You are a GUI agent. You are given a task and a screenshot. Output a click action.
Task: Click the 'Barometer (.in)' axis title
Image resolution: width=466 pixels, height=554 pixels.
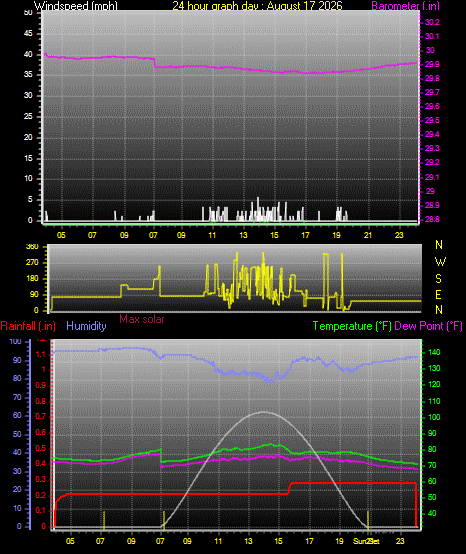[405, 6]
